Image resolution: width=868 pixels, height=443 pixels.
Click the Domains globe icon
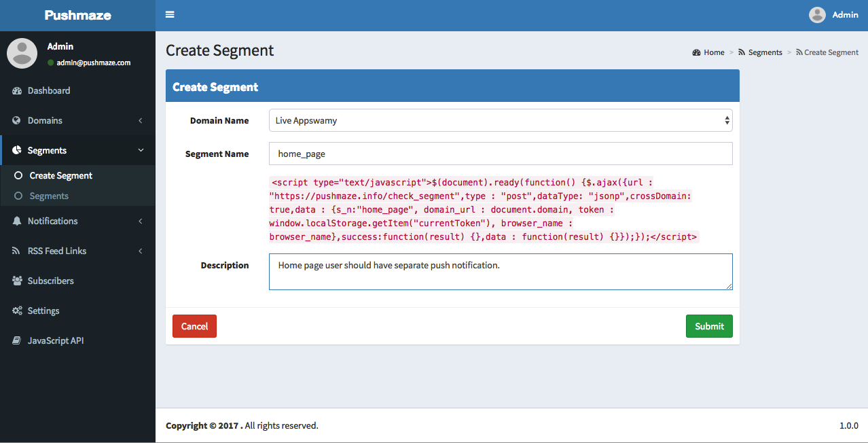(17, 121)
